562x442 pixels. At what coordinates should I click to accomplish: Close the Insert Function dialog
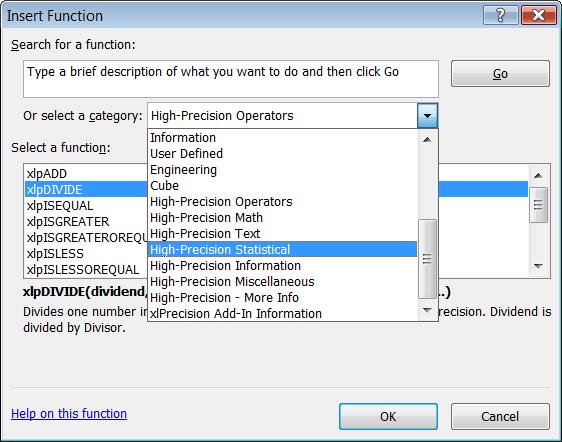click(539, 15)
